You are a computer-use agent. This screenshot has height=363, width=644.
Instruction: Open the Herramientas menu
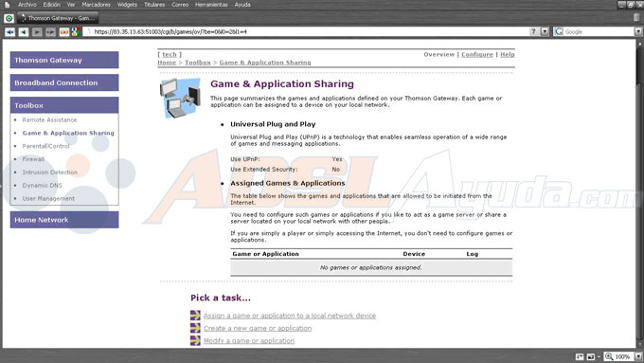point(211,5)
